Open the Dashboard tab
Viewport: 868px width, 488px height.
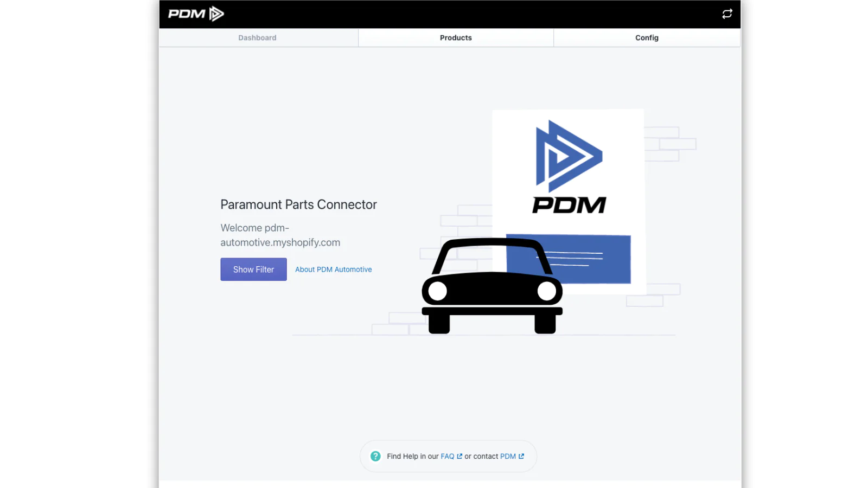[x=258, y=38]
